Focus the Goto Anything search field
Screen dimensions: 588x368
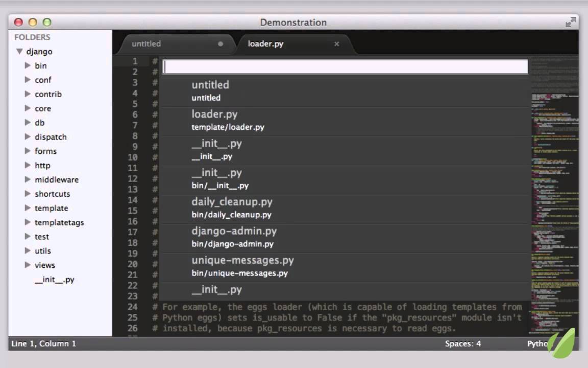[346, 67]
